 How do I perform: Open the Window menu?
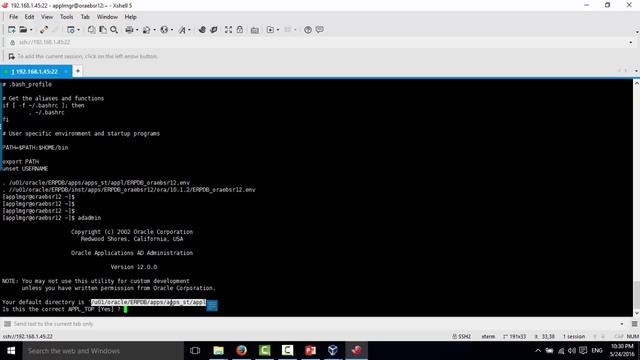(x=107, y=17)
